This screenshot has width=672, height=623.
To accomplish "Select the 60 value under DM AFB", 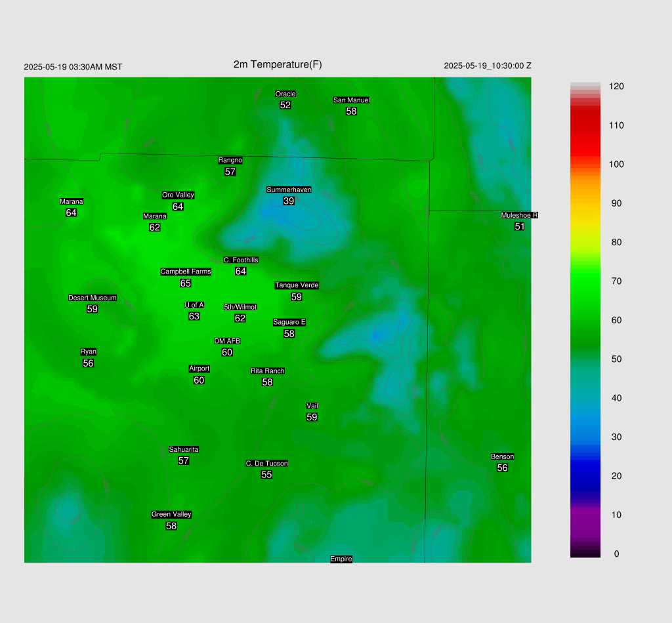I will [227, 352].
